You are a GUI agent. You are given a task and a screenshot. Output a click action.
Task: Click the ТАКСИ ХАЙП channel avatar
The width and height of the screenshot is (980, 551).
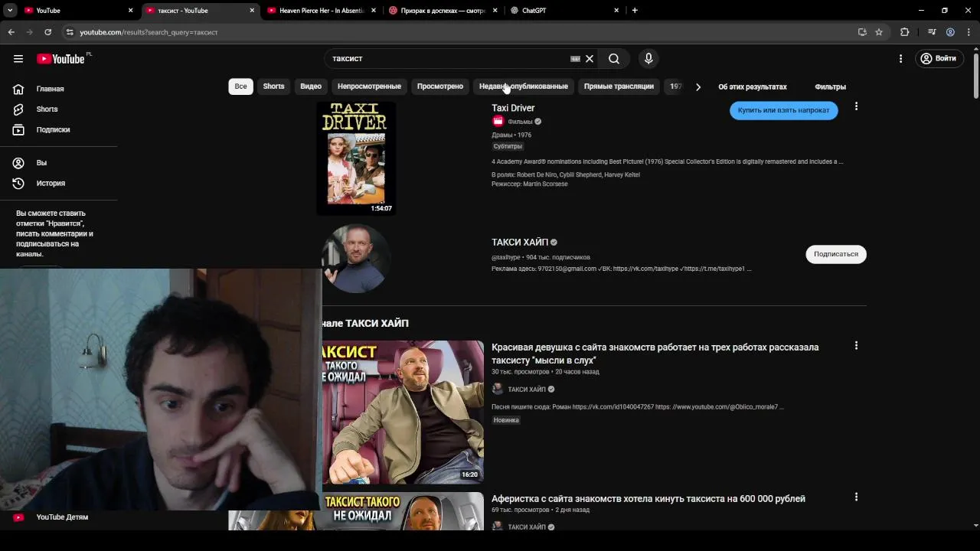click(356, 259)
